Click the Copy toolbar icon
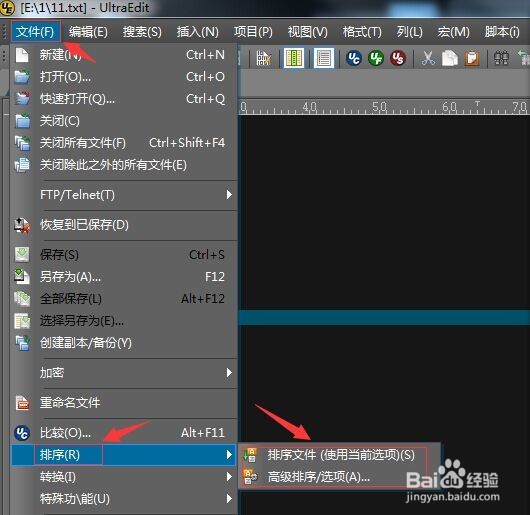530x515 pixels. (450, 58)
